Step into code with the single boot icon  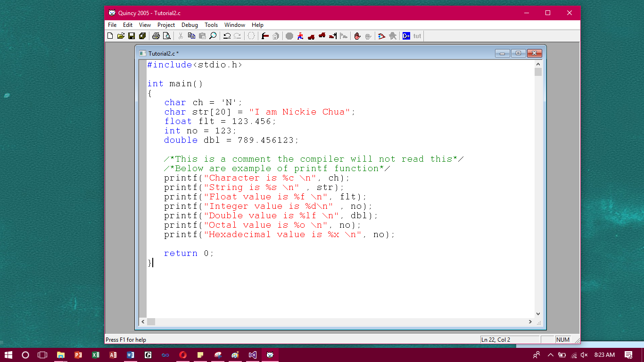(x=310, y=36)
